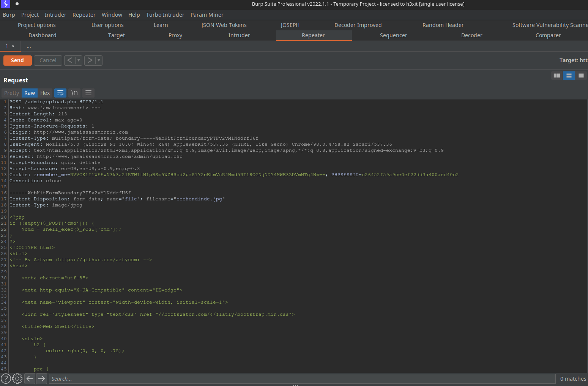588x386 pixels.
Task: Open the Repeater menu
Action: [x=84, y=15]
